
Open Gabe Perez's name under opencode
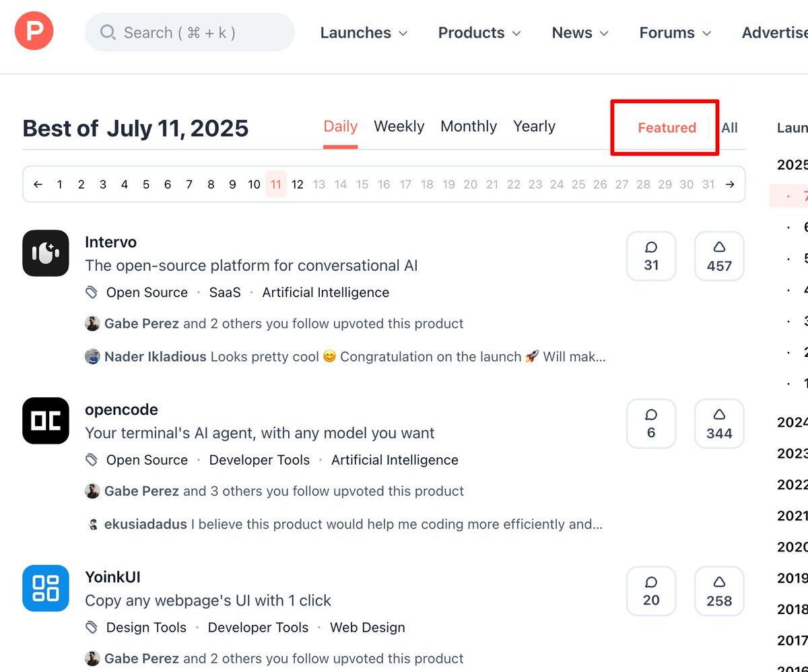click(x=141, y=492)
